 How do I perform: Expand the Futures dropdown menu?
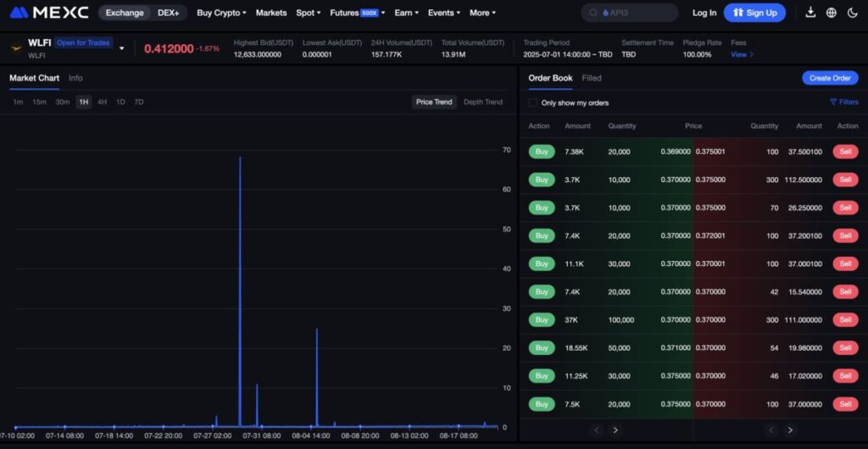(x=357, y=13)
